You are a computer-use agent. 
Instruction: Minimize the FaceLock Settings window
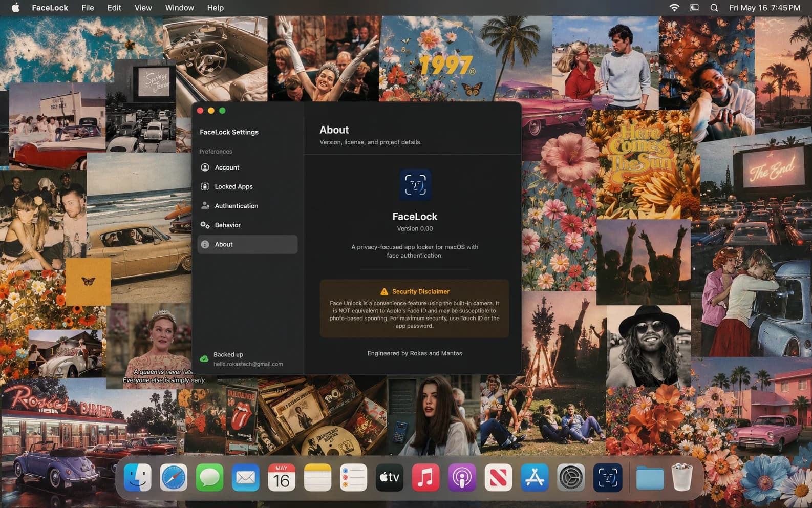(211, 111)
